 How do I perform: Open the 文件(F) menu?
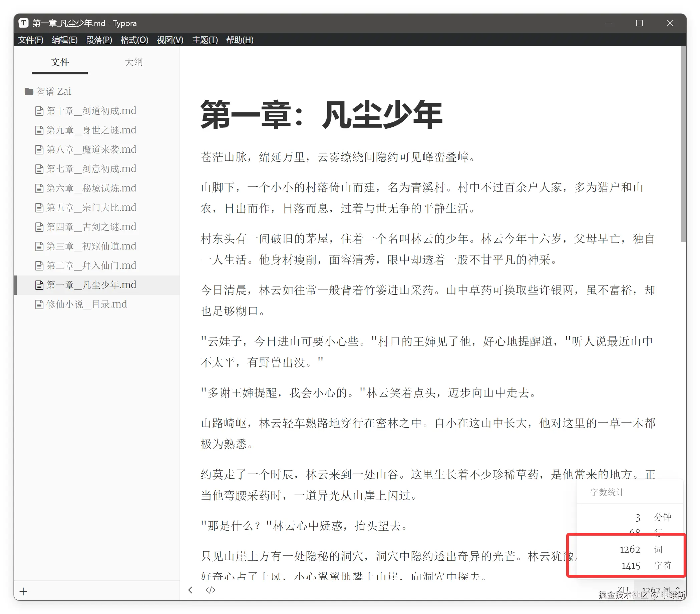(30, 40)
